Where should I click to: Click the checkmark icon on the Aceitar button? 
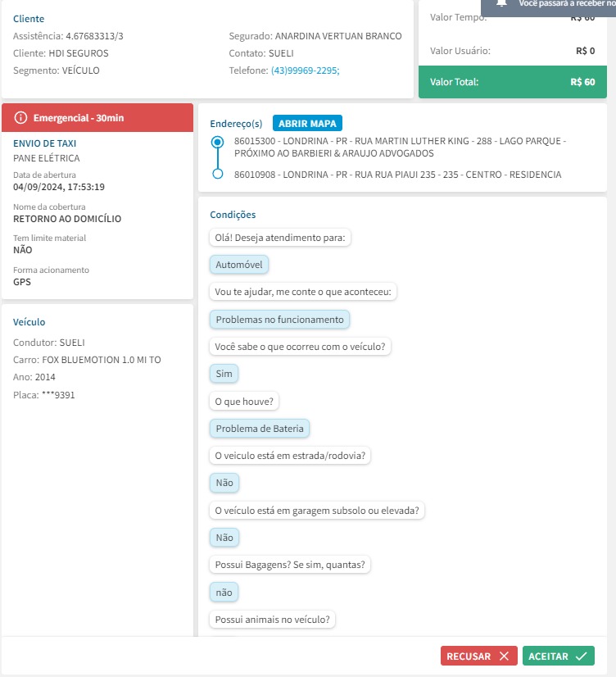[581, 656]
